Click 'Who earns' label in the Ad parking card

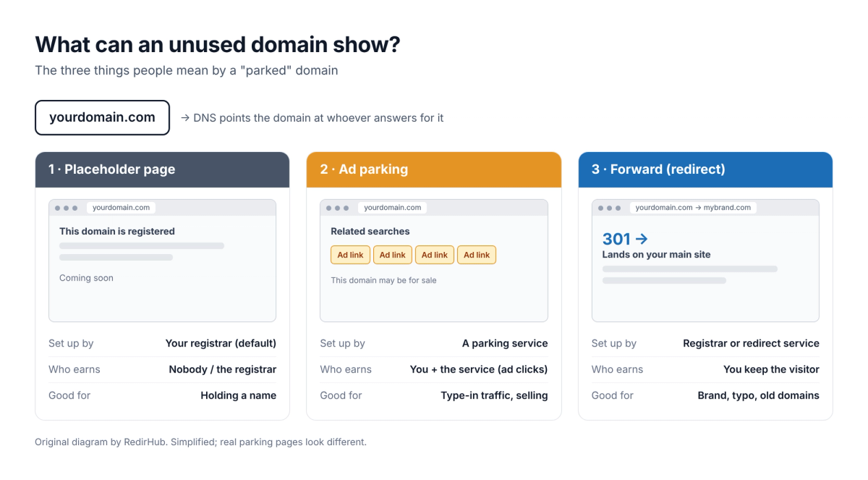coord(346,369)
